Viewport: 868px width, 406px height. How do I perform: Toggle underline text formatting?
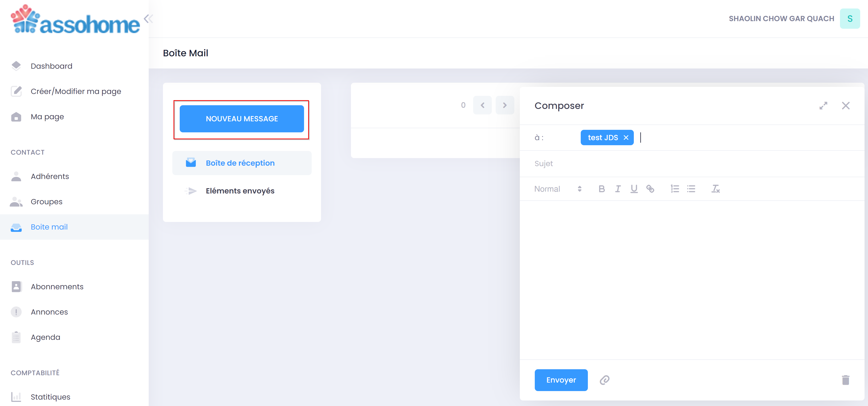tap(634, 189)
